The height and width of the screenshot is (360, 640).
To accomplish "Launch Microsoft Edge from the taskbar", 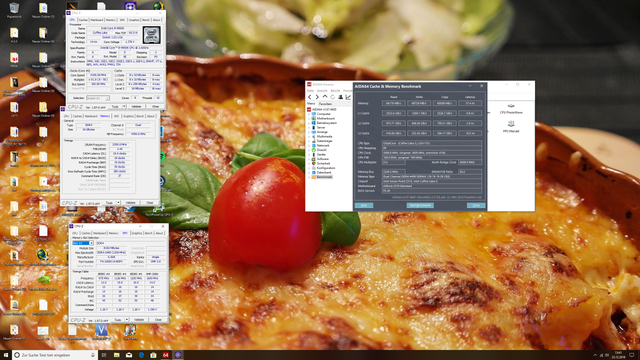I will click(x=141, y=355).
